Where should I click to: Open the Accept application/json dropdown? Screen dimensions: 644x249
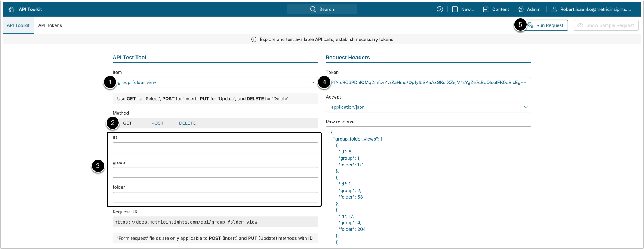pyautogui.click(x=428, y=107)
